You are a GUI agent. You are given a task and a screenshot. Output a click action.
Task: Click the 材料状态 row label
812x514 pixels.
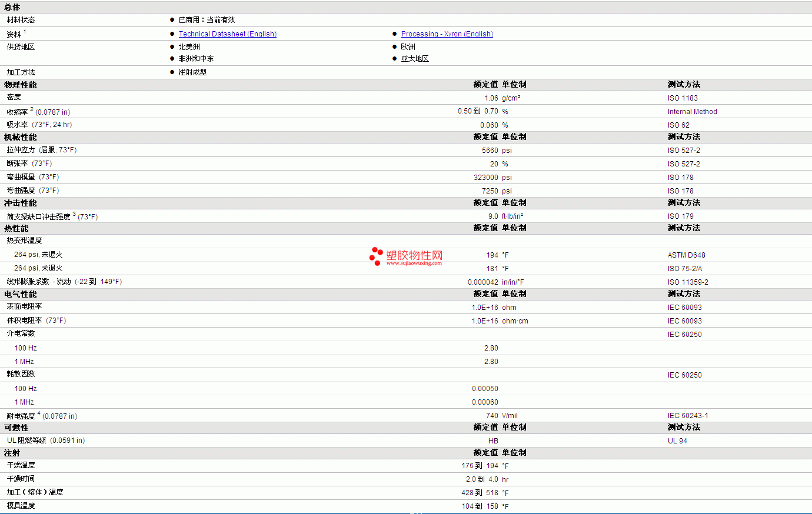(21, 20)
